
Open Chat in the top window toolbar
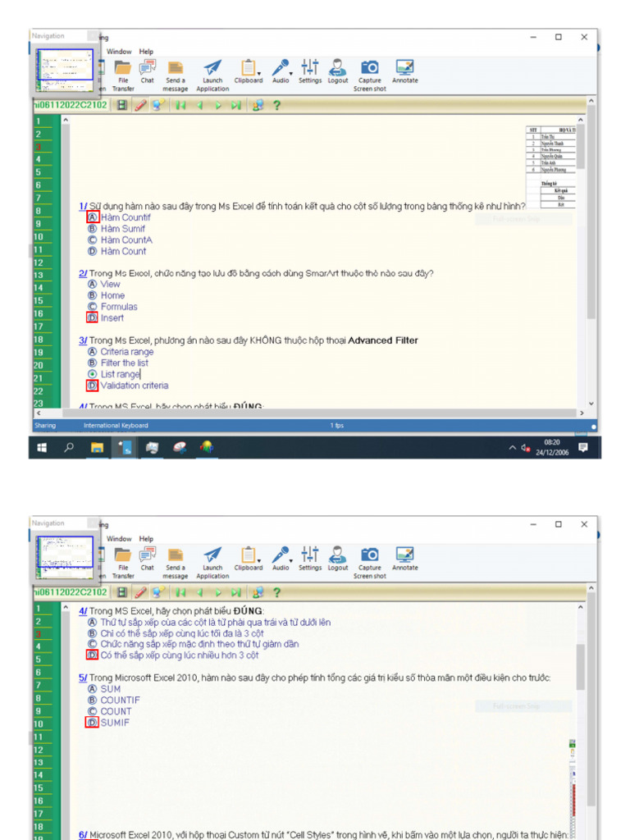pos(147,71)
